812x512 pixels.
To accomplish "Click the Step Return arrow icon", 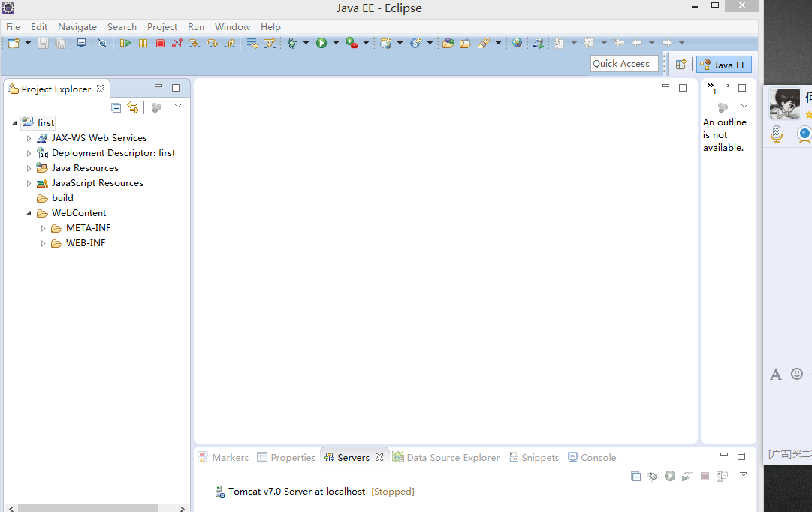I will (229, 43).
